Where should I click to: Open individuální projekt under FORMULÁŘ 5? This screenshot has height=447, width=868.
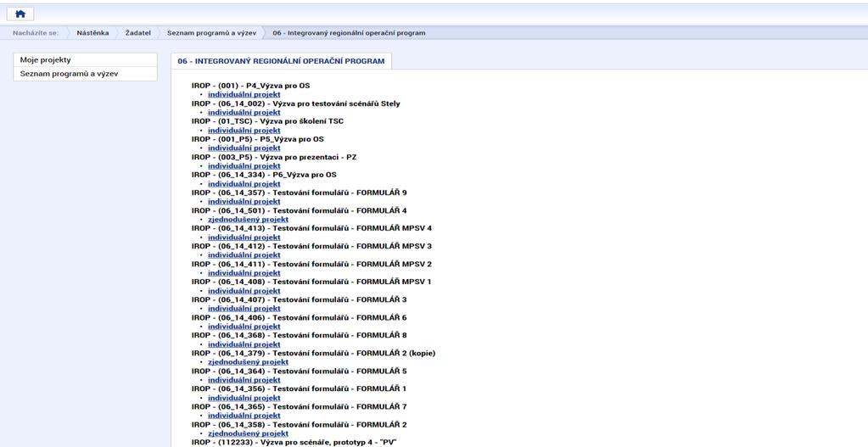tap(244, 380)
